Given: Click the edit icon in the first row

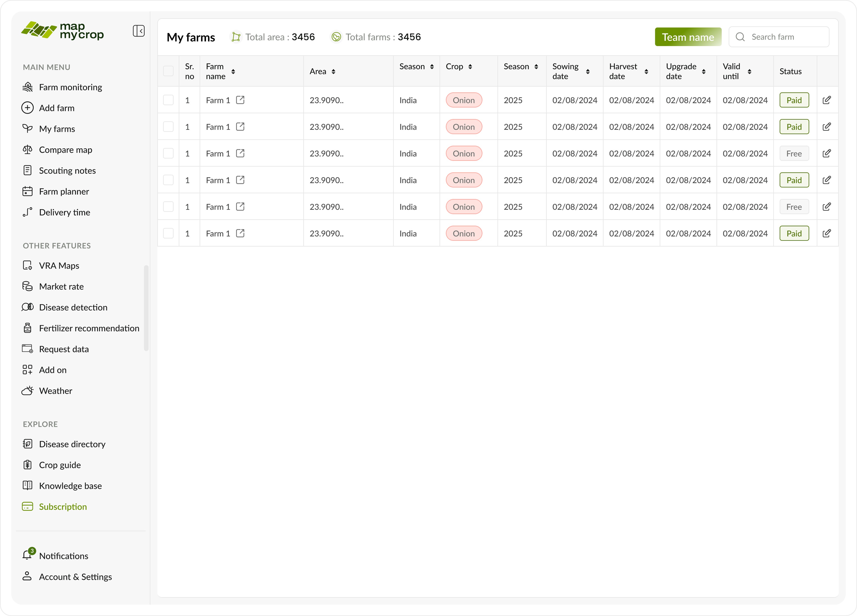Looking at the screenshot, I should [826, 100].
